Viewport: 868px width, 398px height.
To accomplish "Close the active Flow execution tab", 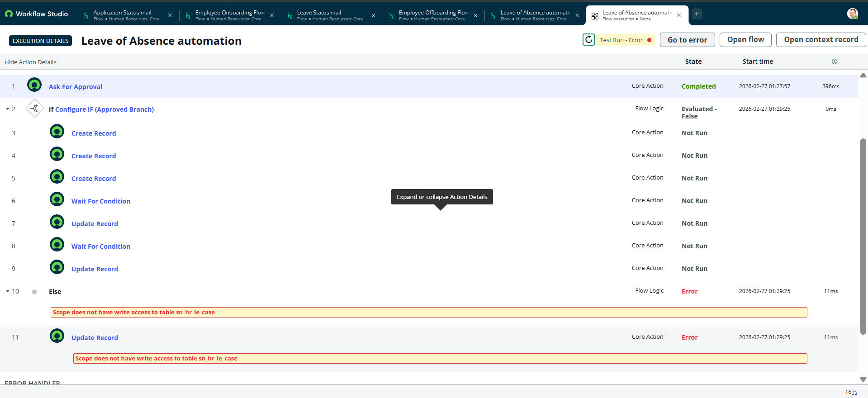I will pyautogui.click(x=679, y=15).
